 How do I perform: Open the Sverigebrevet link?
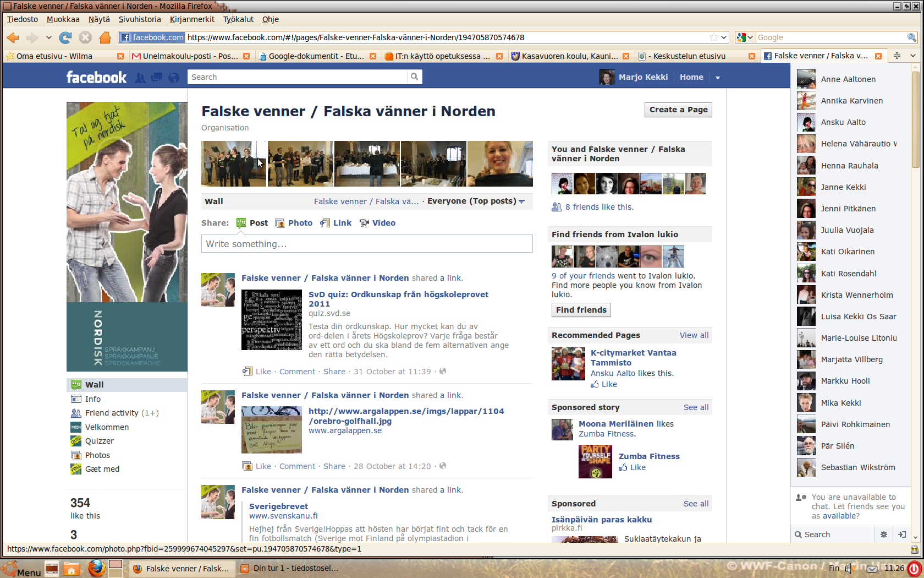pos(278,506)
